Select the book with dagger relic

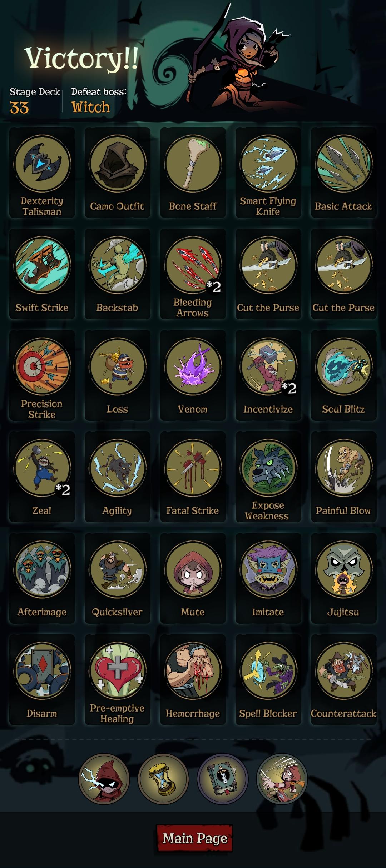click(x=222, y=779)
